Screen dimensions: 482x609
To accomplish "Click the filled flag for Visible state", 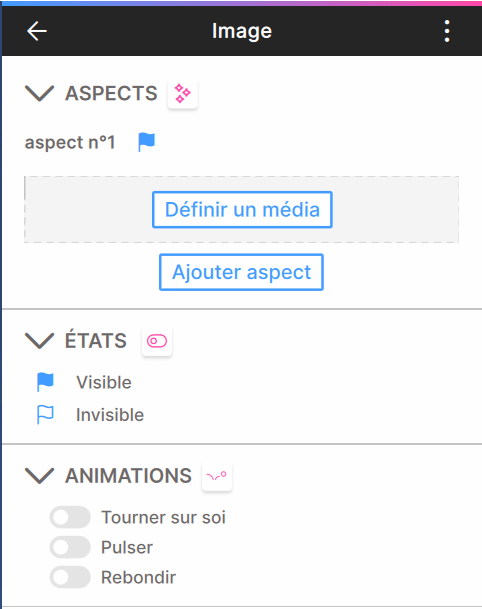I will (x=45, y=382).
